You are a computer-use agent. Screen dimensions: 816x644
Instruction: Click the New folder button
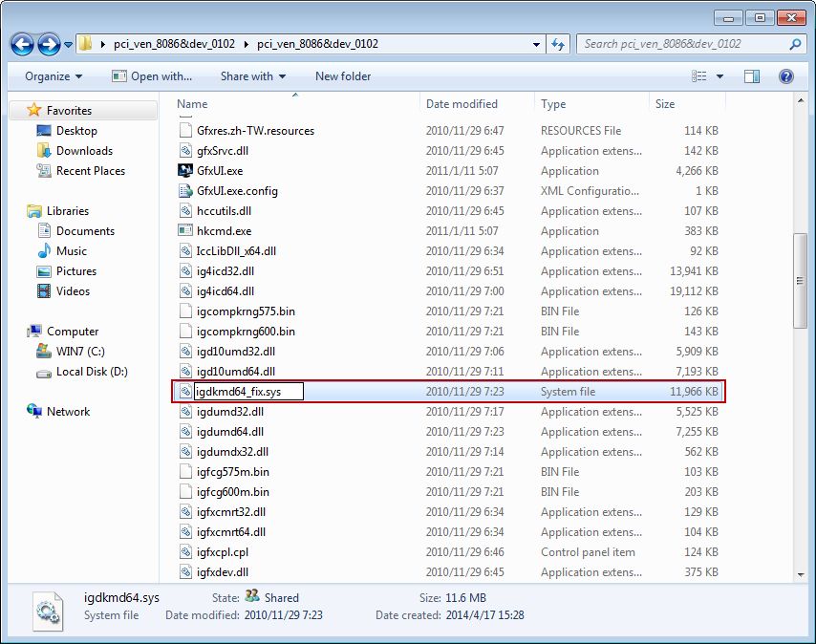[343, 76]
